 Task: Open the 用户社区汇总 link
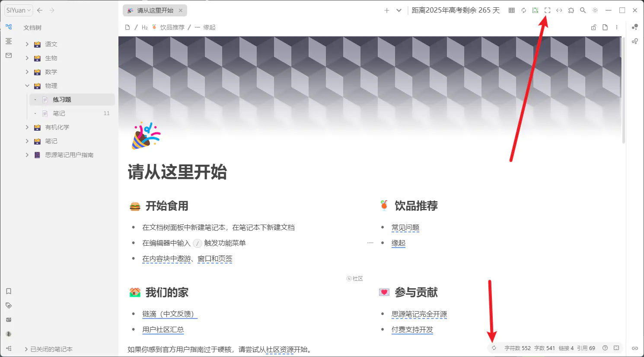pos(163,330)
